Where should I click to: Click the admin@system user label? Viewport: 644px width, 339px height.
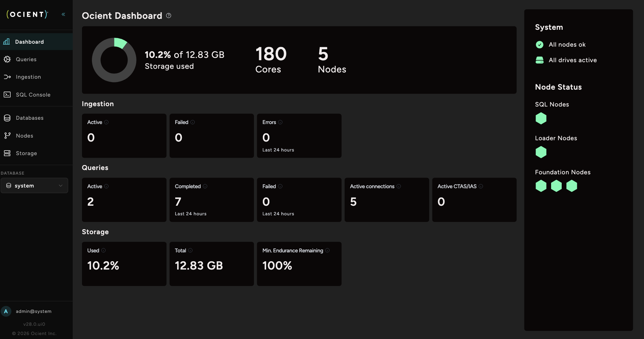(34, 311)
